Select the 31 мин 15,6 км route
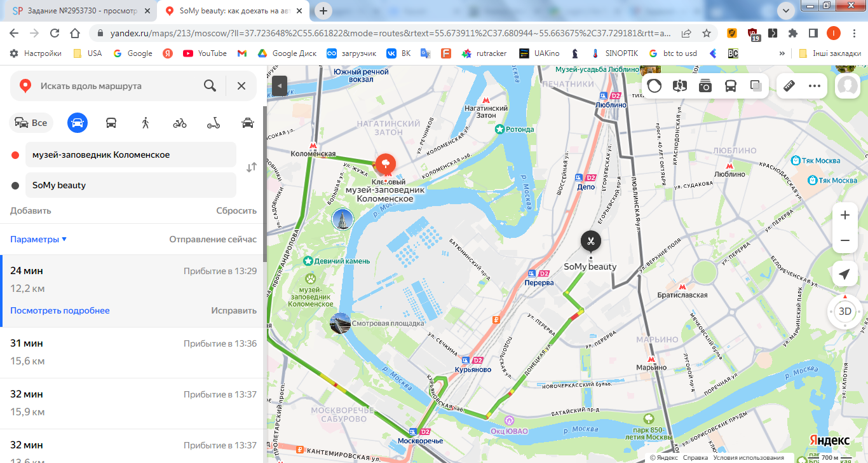The image size is (868, 463). (133, 352)
